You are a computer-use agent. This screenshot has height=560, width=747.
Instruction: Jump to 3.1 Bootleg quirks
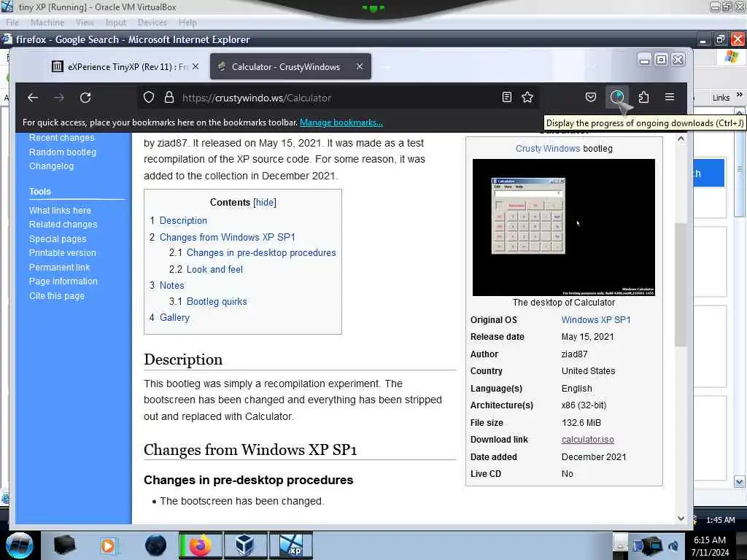point(208,301)
